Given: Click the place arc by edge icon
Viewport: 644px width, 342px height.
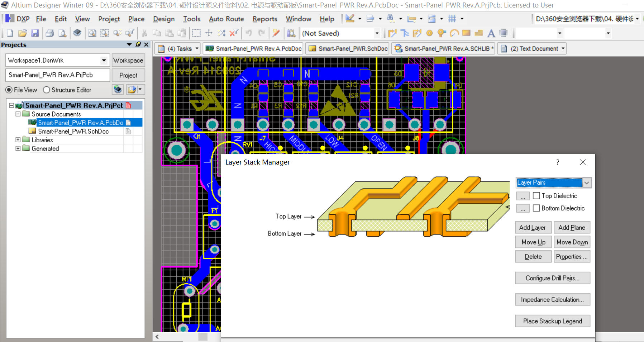Looking at the screenshot, I should pos(454,33).
